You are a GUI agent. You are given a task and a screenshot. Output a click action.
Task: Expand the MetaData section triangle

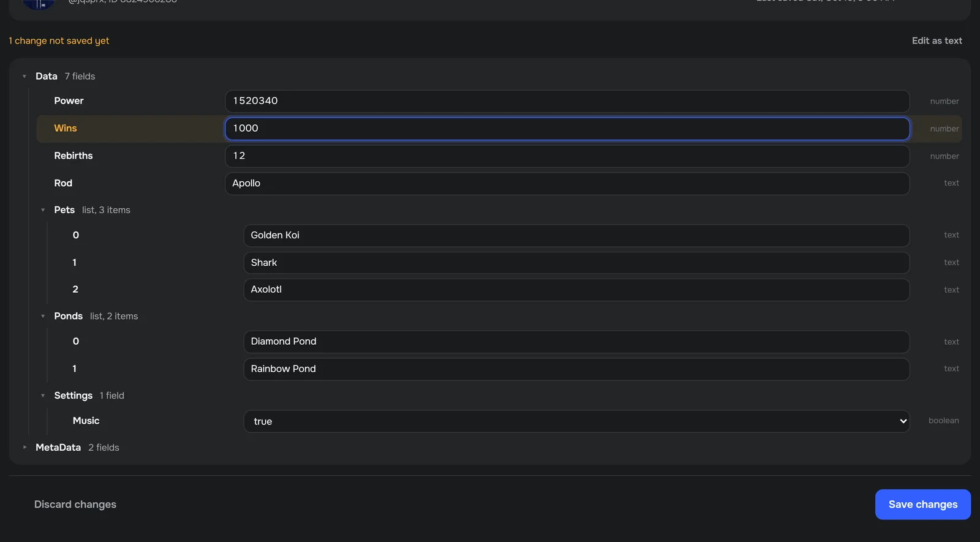(24, 448)
